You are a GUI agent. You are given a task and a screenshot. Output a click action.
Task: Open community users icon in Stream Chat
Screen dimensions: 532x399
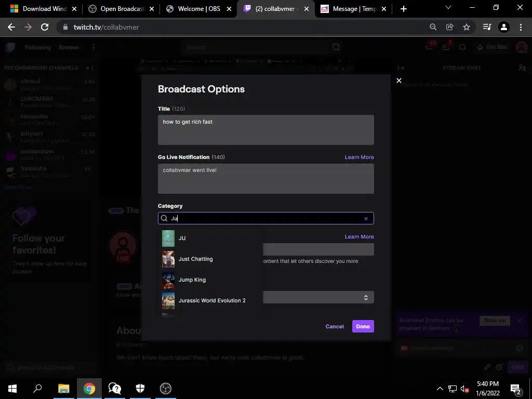(x=522, y=68)
